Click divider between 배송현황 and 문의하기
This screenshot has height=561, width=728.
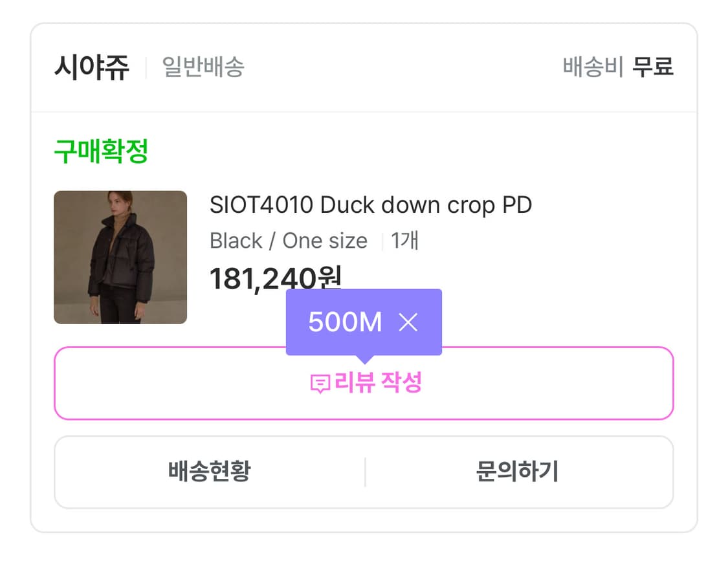(365, 472)
